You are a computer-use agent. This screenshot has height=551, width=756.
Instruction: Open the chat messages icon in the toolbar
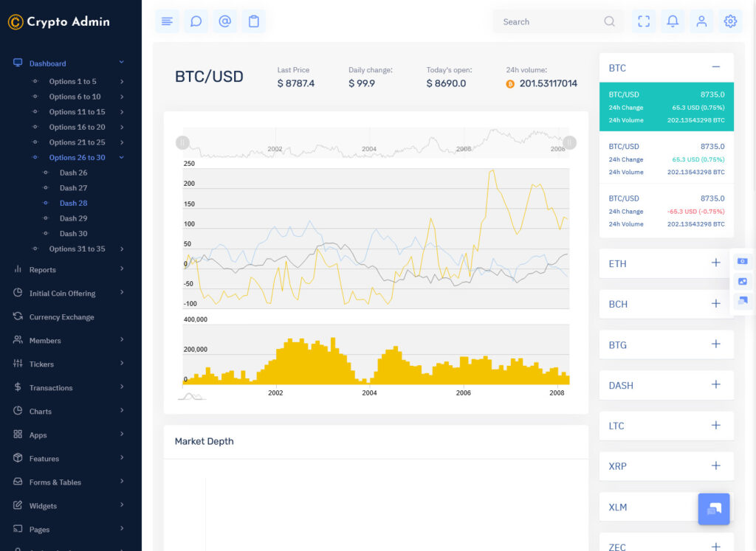(196, 21)
